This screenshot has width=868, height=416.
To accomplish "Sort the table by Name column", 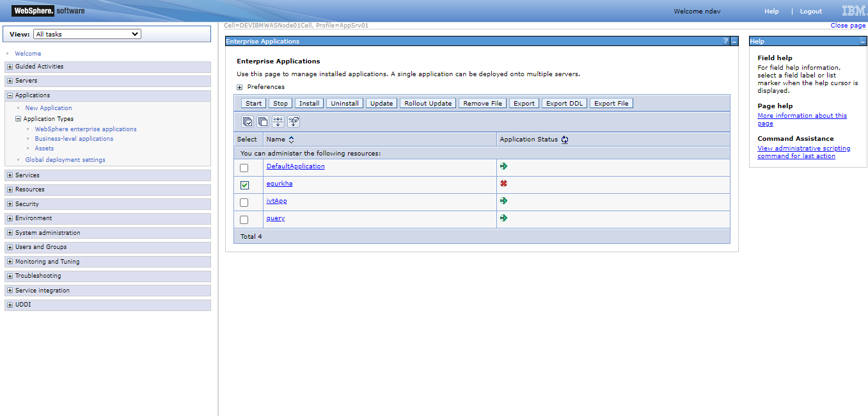I will coord(291,140).
